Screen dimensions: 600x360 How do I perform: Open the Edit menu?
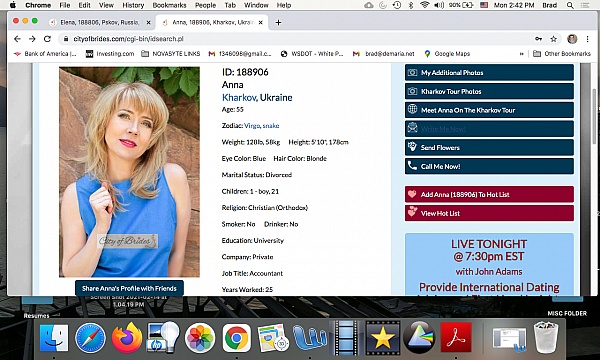pos(84,5)
